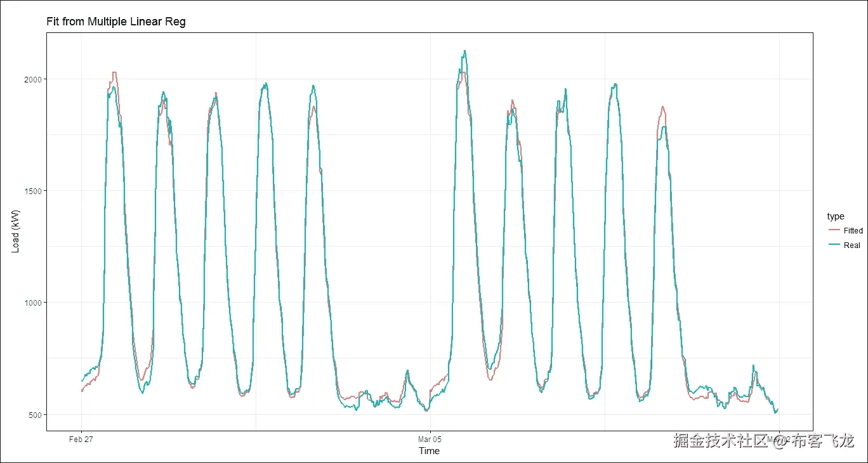Screen dimensions: 868x463
Task: Click the legend heading 'type'
Action: click(836, 216)
